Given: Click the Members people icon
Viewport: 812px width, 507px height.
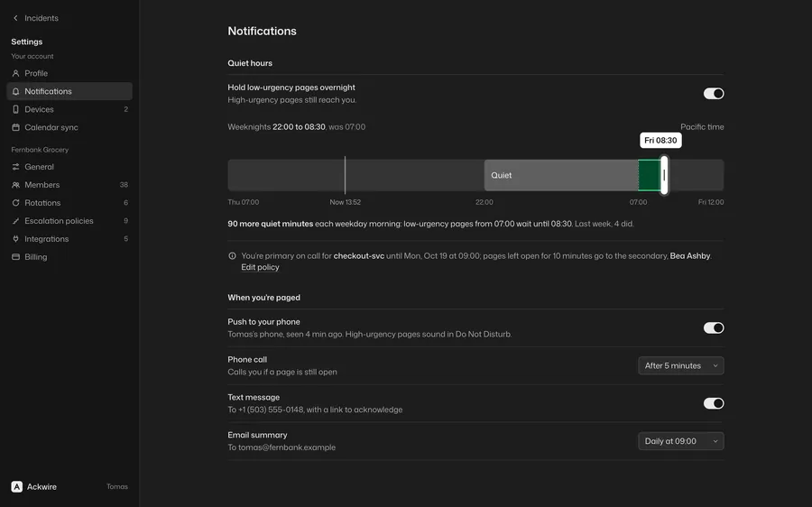Looking at the screenshot, I should (x=15, y=185).
